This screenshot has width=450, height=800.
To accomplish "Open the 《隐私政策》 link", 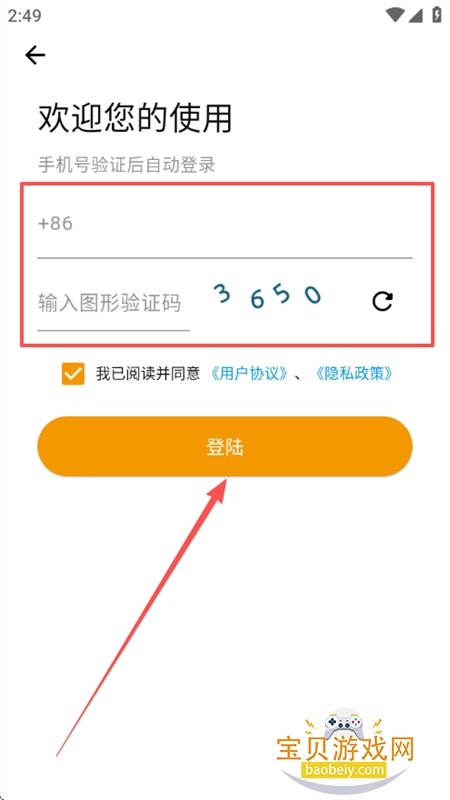I will coord(354,374).
